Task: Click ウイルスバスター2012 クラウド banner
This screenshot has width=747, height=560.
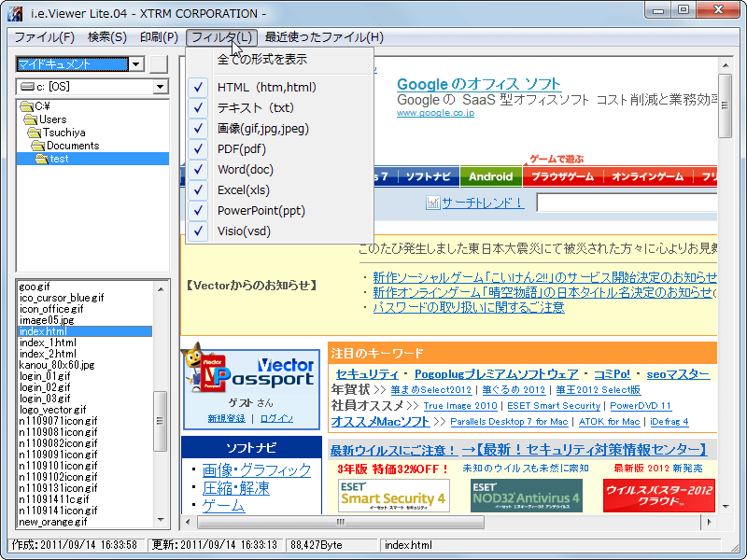Action: pyautogui.click(x=659, y=496)
